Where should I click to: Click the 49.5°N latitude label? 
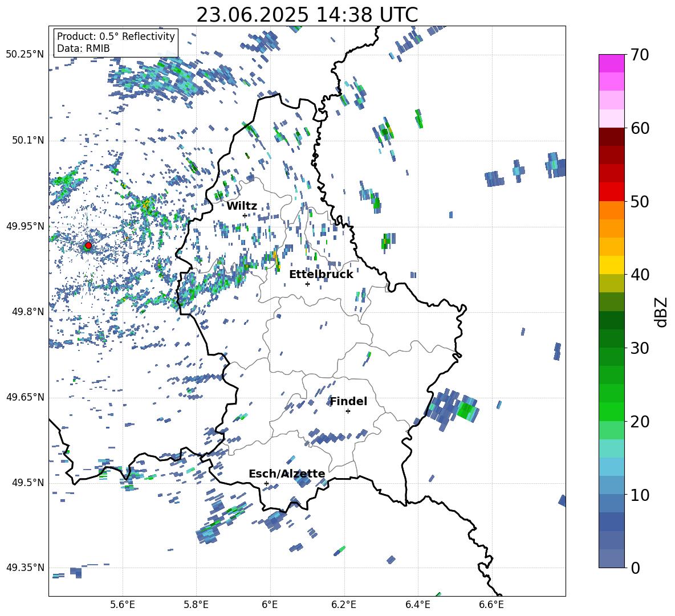coord(27,483)
